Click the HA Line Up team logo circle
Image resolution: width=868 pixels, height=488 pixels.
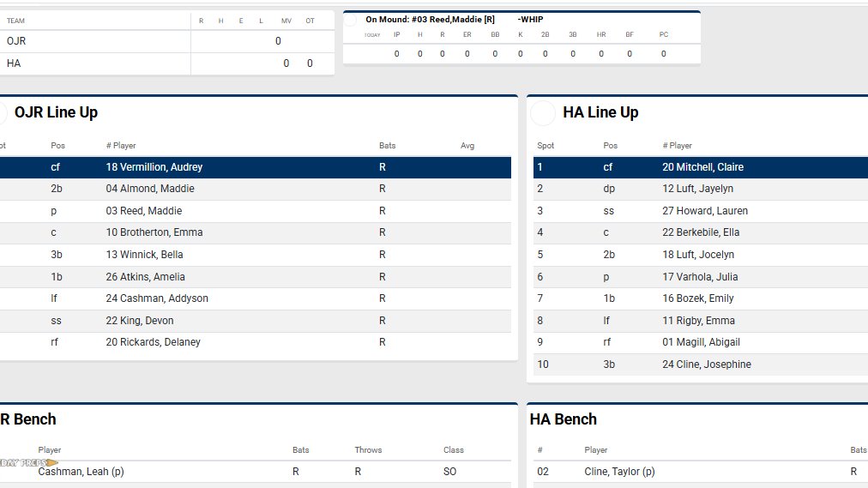click(x=542, y=113)
